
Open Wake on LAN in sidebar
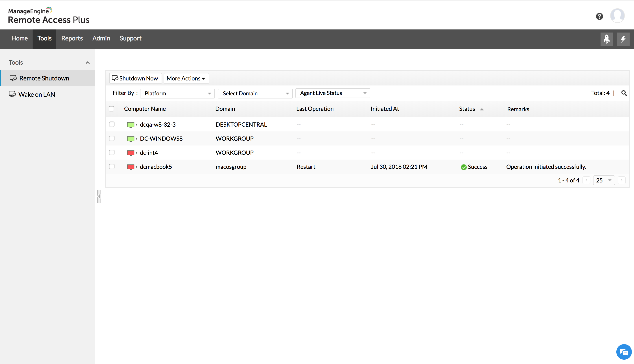coord(37,95)
